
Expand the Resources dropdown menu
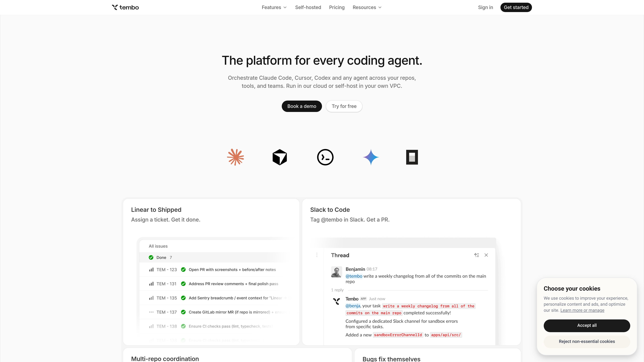367,8
